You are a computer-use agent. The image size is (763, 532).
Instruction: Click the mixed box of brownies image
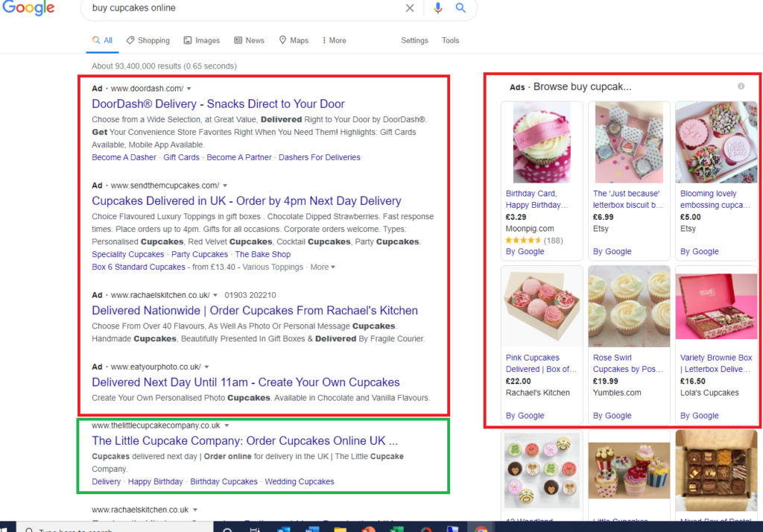click(x=716, y=471)
